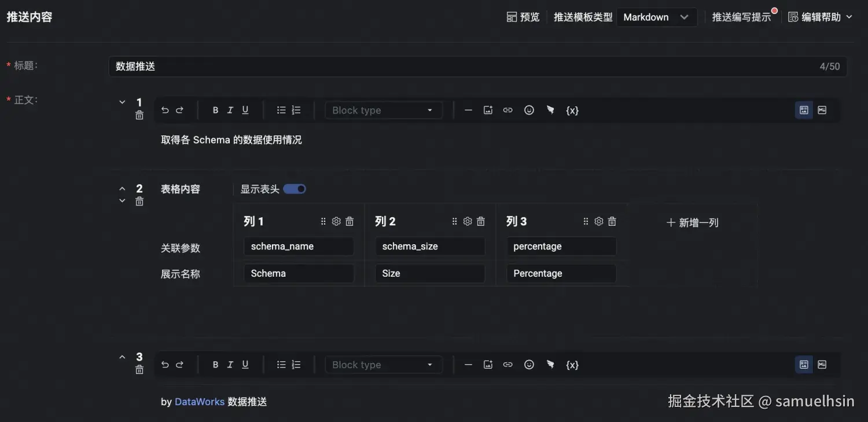Screen dimensions: 868x422
Task: Switch block 1 to rich-text mode
Action: tap(804, 109)
